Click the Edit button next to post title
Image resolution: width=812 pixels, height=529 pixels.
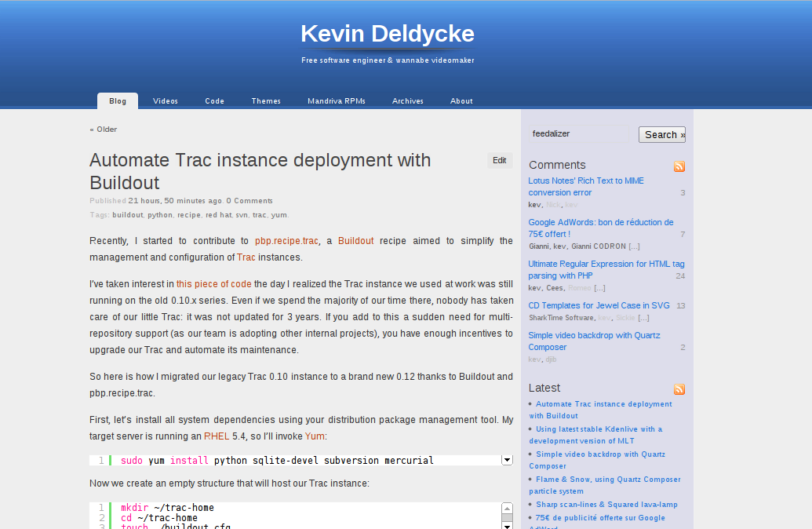(x=500, y=161)
